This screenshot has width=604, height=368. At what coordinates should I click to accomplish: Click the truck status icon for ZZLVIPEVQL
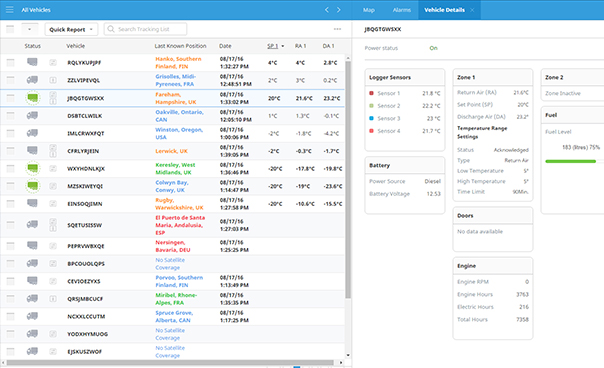point(32,80)
